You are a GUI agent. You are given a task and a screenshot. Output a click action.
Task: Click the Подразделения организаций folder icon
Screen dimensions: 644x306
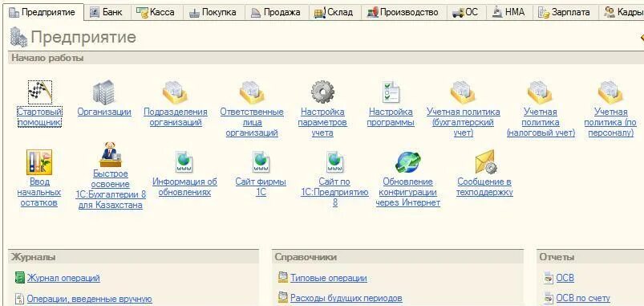(x=175, y=92)
